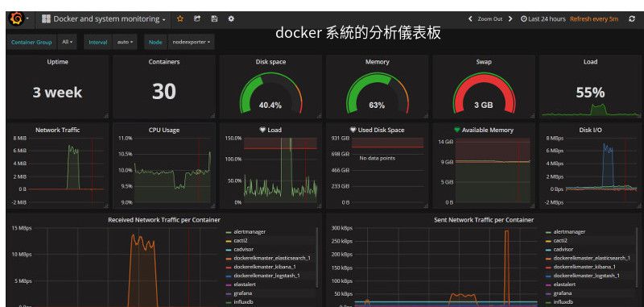
Task: Open the Node nodeexporter dropdown
Action: [191, 42]
